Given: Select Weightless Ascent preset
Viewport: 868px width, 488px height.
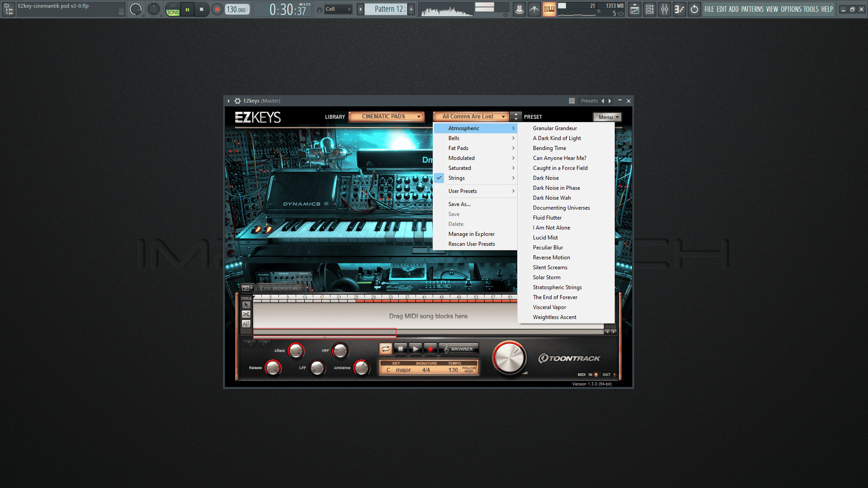Looking at the screenshot, I should tap(566, 317).
